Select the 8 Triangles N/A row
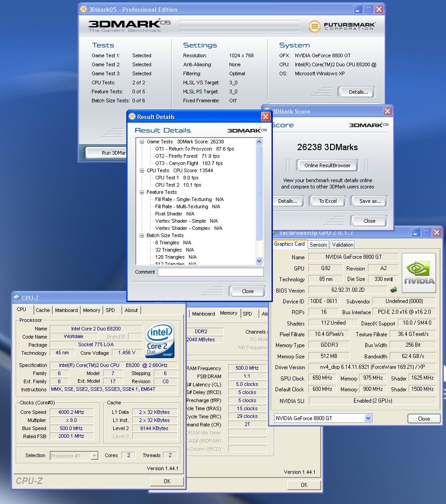446x504 pixels. pyautogui.click(x=173, y=243)
